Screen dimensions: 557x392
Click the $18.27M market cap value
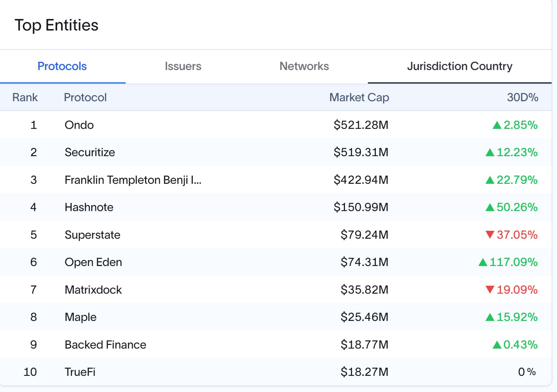(365, 372)
